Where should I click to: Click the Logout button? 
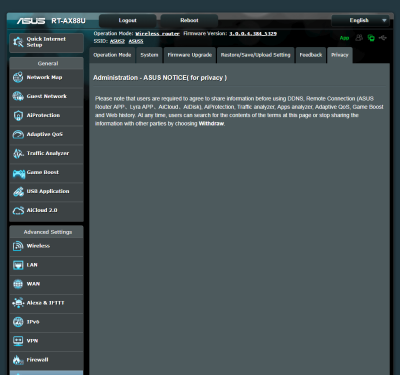click(128, 21)
